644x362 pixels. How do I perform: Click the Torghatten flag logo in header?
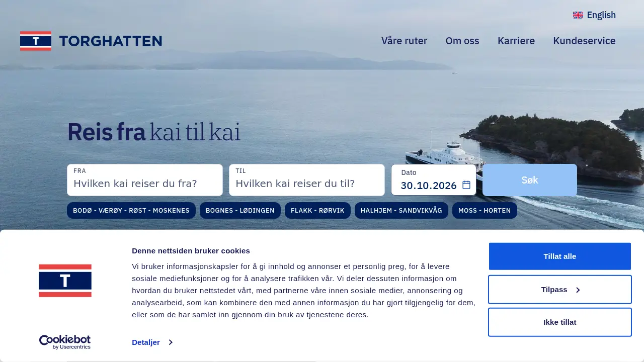(x=36, y=41)
